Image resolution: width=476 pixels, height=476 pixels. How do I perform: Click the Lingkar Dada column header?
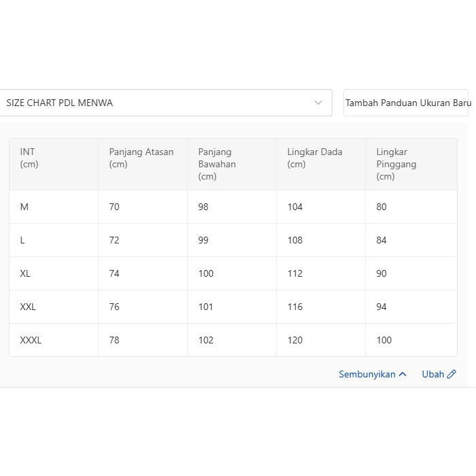(x=315, y=158)
